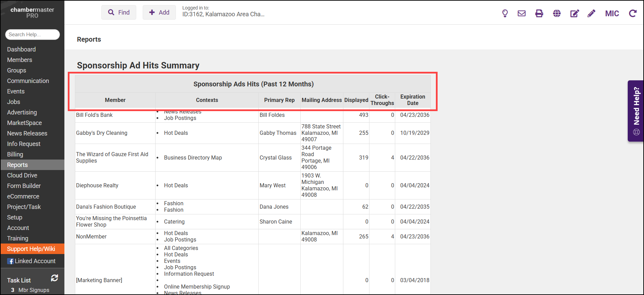Open Dashboard from the sidebar
The height and width of the screenshot is (295, 644).
pos(21,49)
